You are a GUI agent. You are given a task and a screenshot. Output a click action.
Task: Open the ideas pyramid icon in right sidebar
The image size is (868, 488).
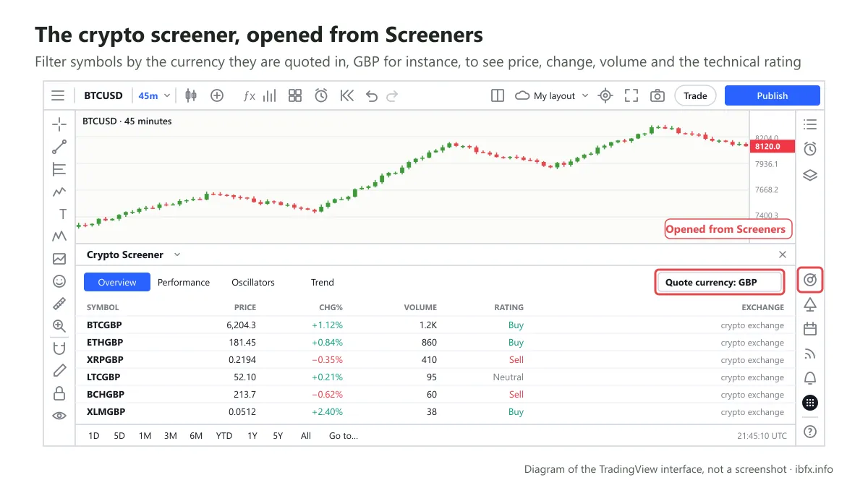pyautogui.click(x=810, y=304)
